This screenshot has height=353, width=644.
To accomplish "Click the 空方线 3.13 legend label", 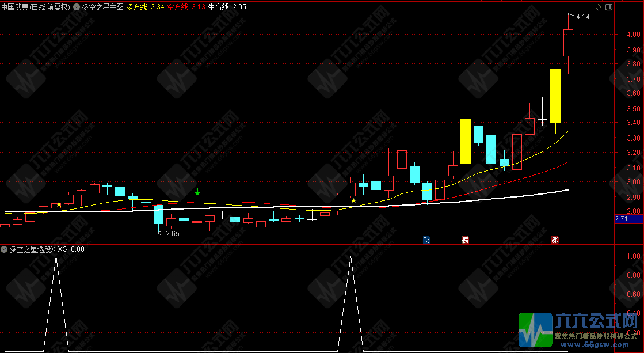I will point(189,7).
